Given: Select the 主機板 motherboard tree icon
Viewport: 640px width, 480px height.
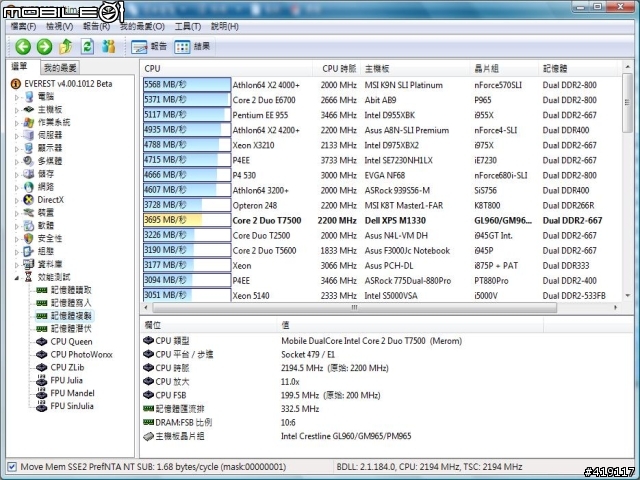Looking at the screenshot, I should point(29,109).
